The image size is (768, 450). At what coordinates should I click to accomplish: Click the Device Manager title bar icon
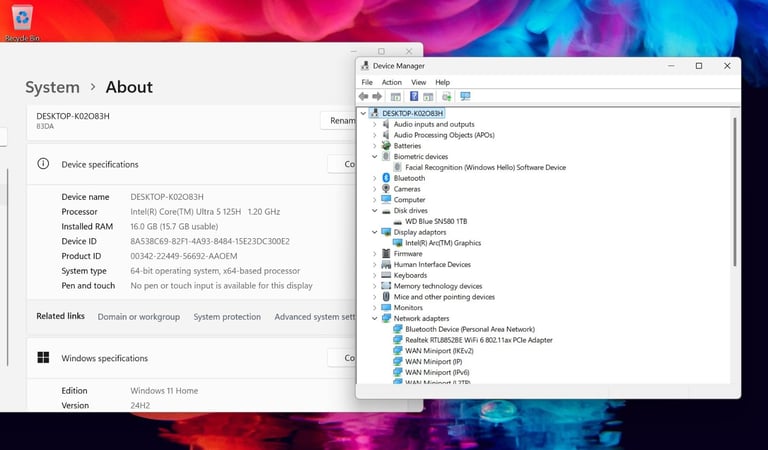[x=365, y=66]
